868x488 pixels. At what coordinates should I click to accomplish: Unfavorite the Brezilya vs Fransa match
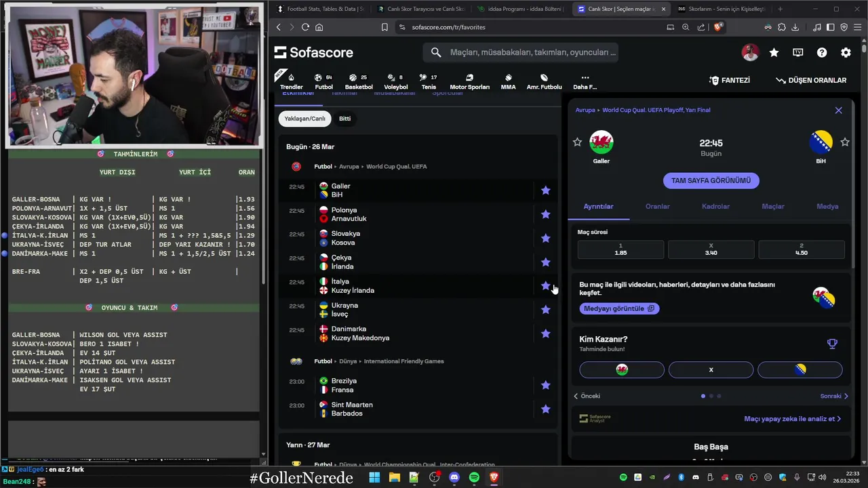pos(545,385)
